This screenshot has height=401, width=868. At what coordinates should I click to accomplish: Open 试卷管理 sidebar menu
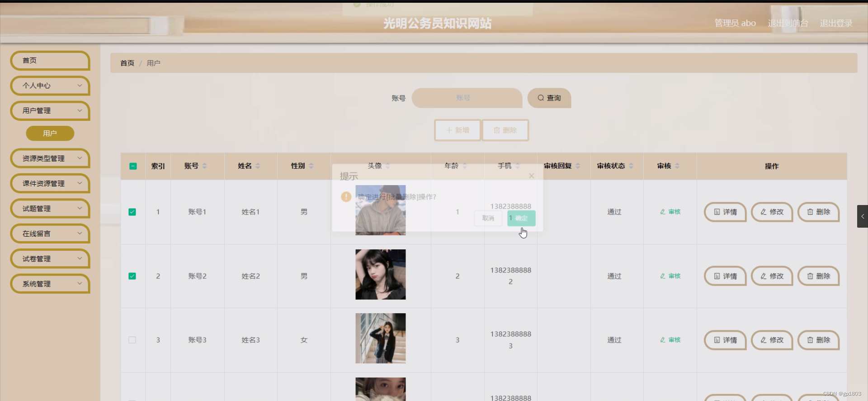point(50,259)
